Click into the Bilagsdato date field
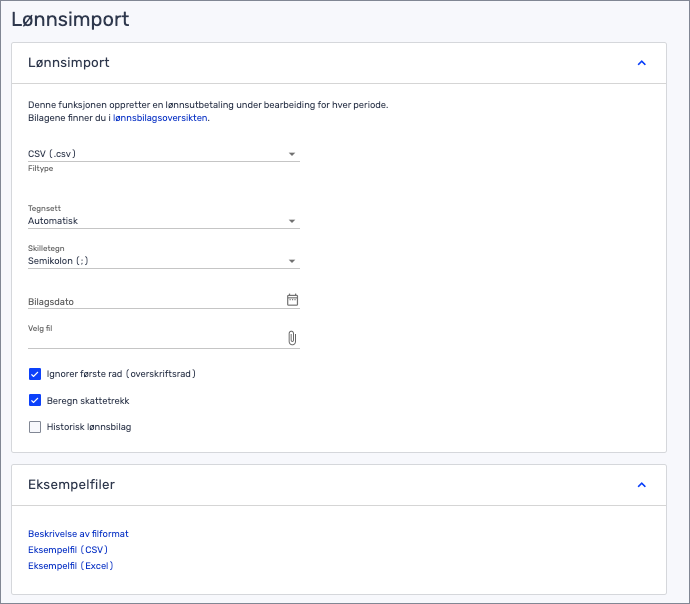This screenshot has width=690, height=604. (x=150, y=301)
